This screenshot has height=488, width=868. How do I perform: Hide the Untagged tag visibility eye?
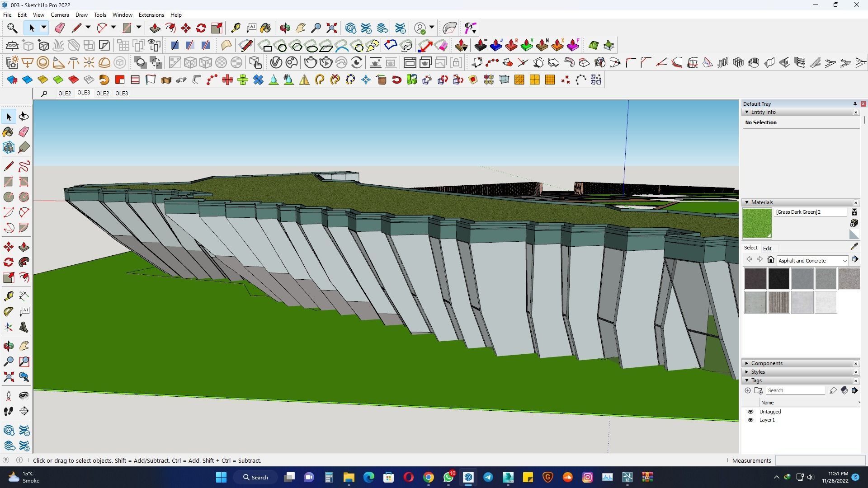(x=750, y=412)
